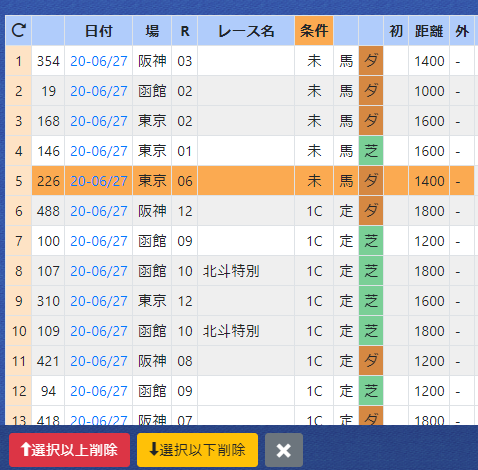Viewport: 478px width, 470px height.
Task: Click the ID cell 94
Action: click(48, 391)
